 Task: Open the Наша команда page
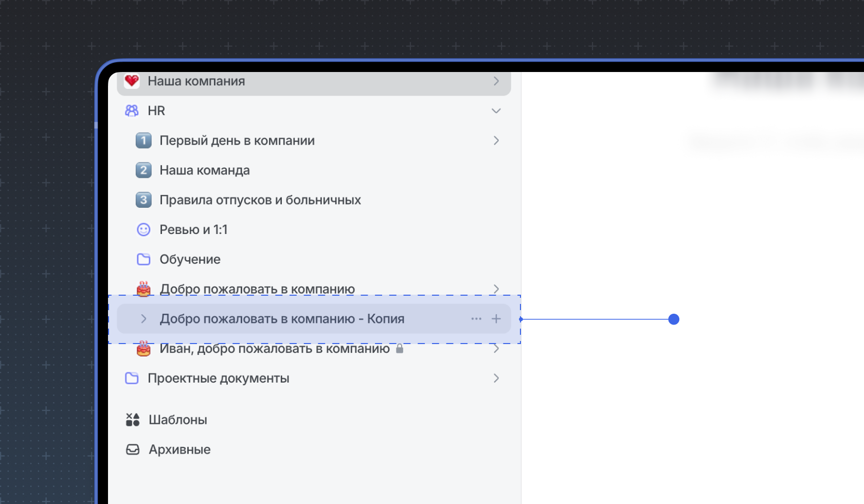204,170
